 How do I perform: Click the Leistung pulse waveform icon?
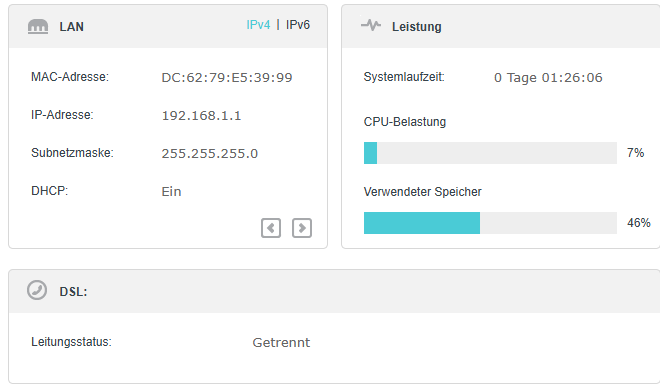click(x=371, y=25)
